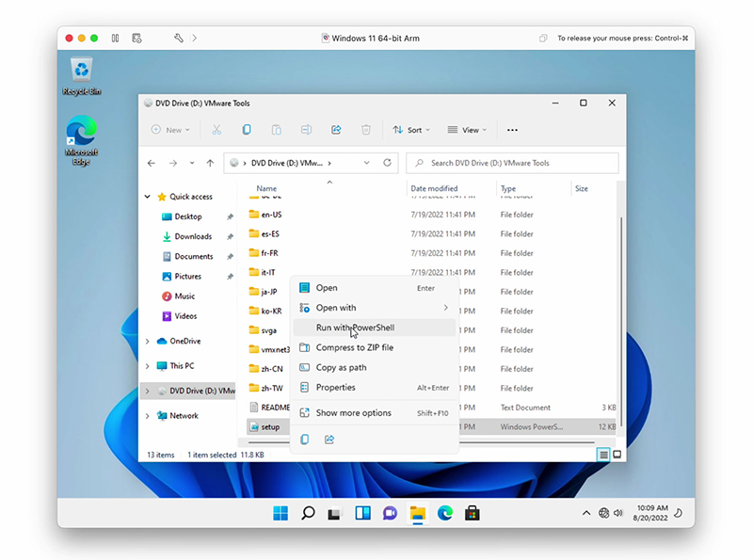Viewport: 753px width, 560px height.
Task: Sort files by the Name column header
Action: coord(266,189)
